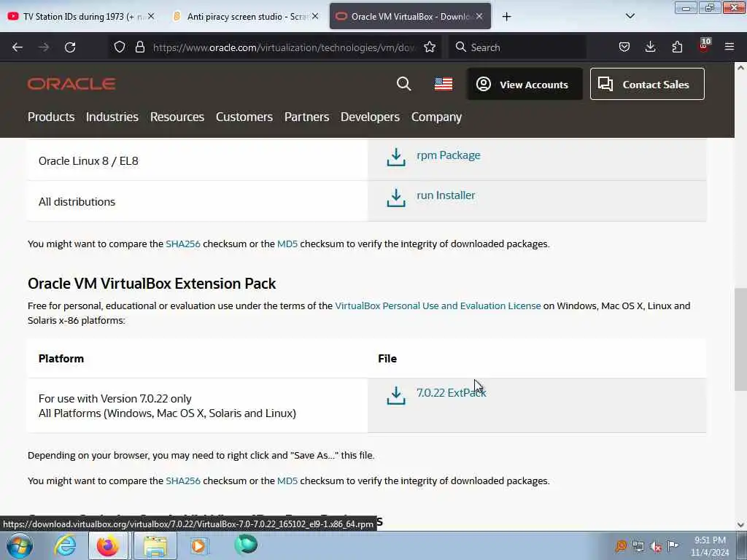Open the tracking protection shield icon
This screenshot has height=560, width=747.
120,47
